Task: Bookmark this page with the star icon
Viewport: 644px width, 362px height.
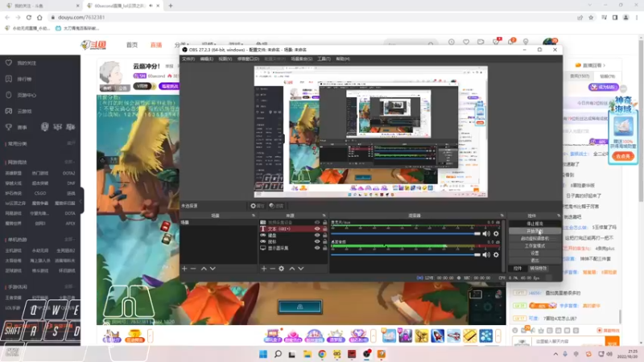Action: (x=591, y=18)
